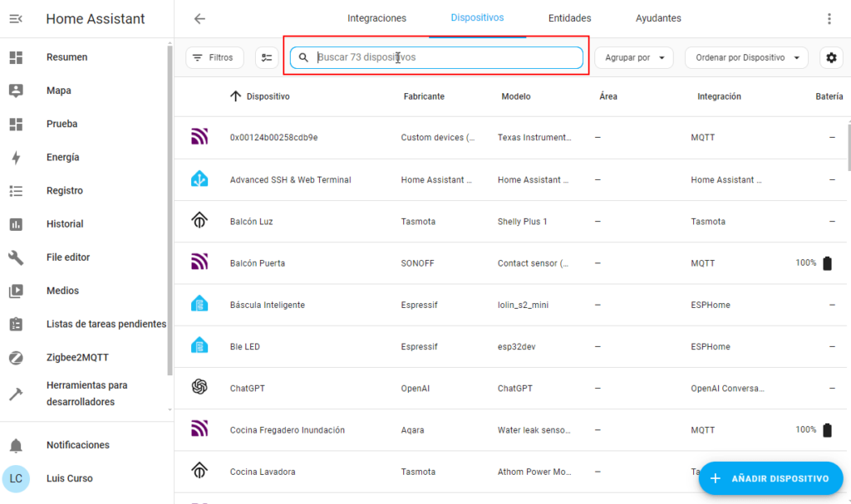Toggle selection mode checklist button
851x504 pixels.
(x=267, y=57)
